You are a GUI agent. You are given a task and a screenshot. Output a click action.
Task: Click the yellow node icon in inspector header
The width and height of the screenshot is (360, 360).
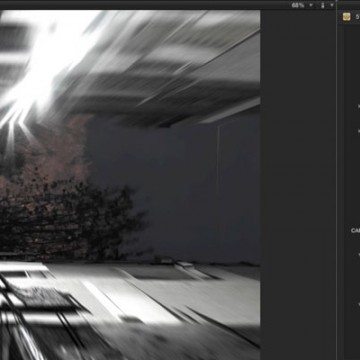click(347, 17)
